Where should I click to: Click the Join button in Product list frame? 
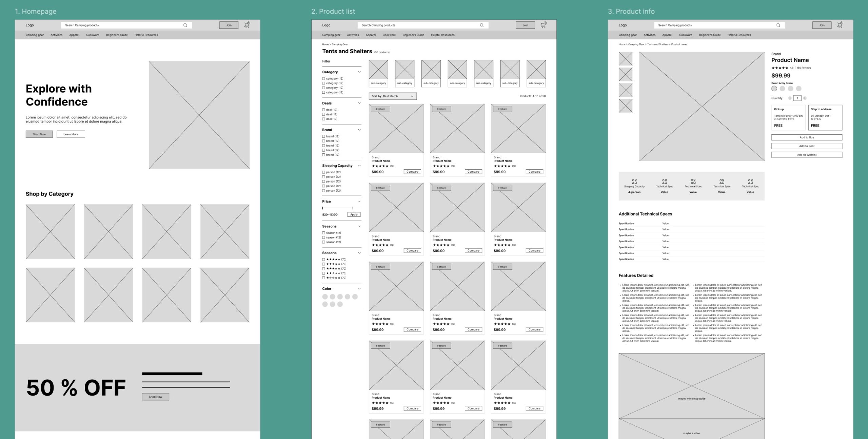525,25
